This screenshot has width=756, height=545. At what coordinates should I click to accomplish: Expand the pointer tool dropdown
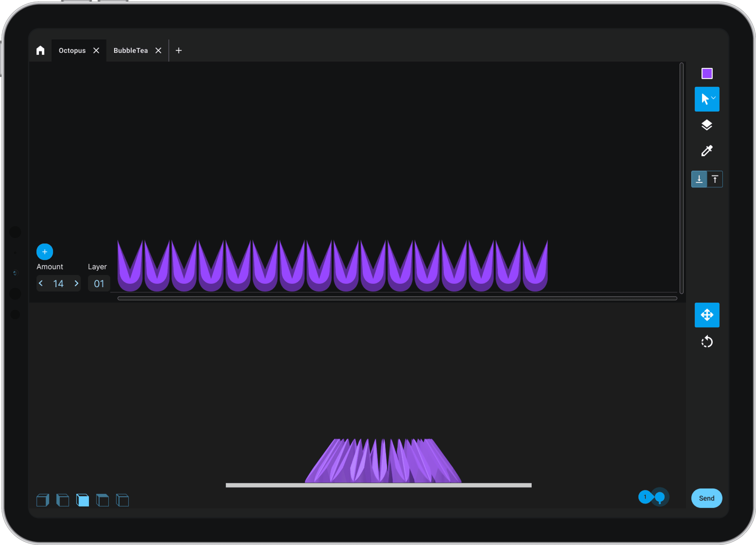(x=713, y=98)
